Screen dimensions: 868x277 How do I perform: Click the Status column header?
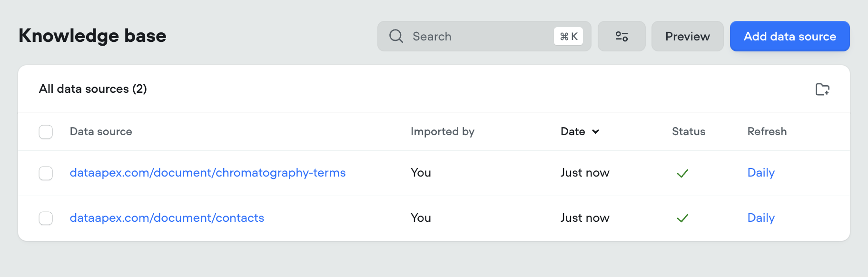689,131
